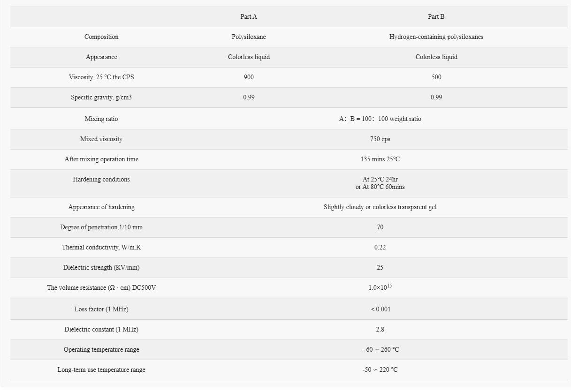
Task: Click the 135 mins 25°C operation time
Action: click(380, 159)
